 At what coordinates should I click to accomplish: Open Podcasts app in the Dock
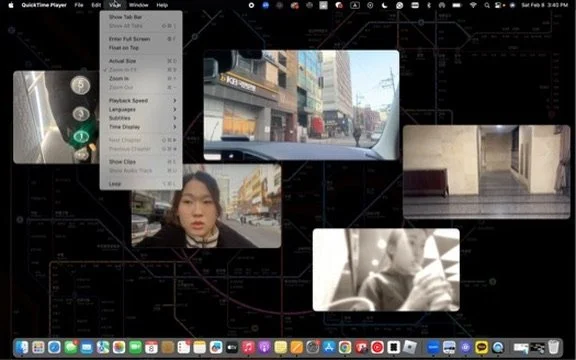click(x=264, y=347)
